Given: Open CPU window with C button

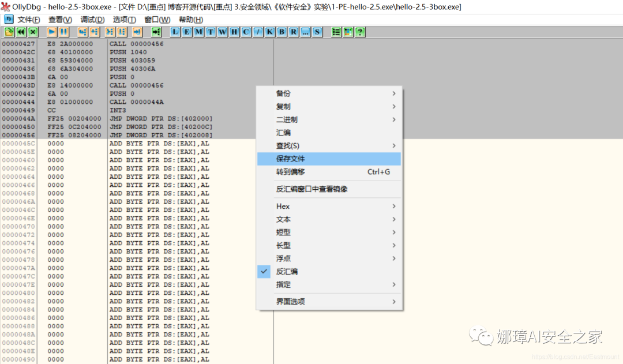Looking at the screenshot, I should coord(246,32).
